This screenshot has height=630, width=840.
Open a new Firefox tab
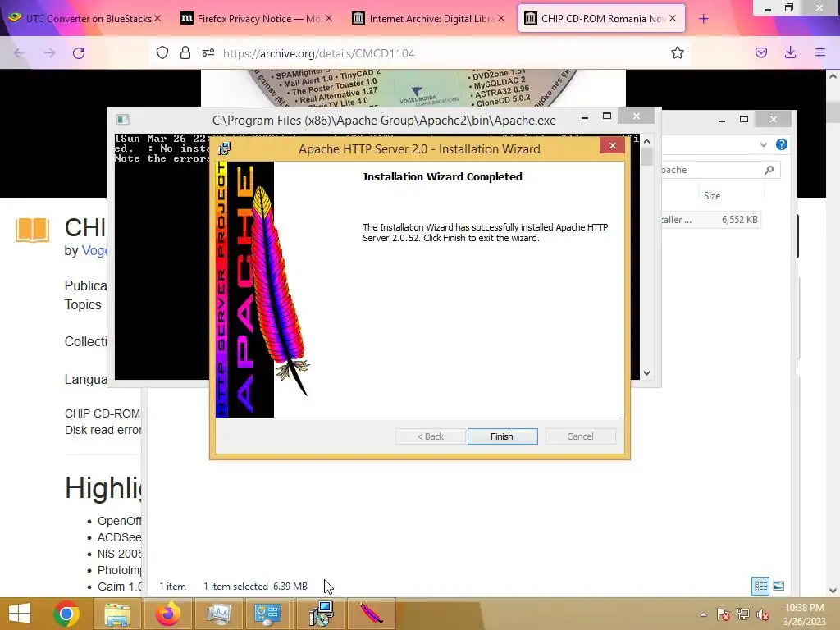pyautogui.click(x=703, y=18)
